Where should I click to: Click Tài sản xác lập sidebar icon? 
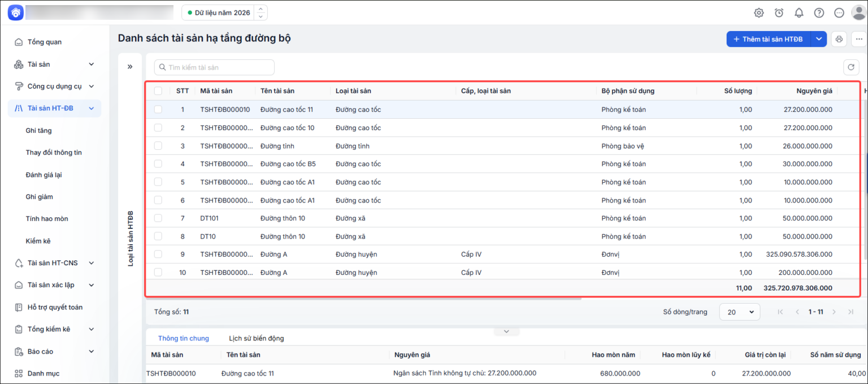[19, 285]
